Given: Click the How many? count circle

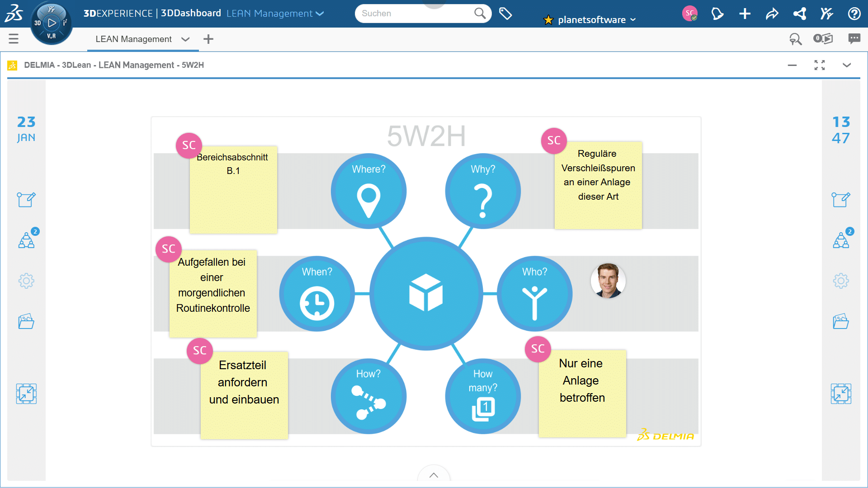Looking at the screenshot, I should (483, 396).
